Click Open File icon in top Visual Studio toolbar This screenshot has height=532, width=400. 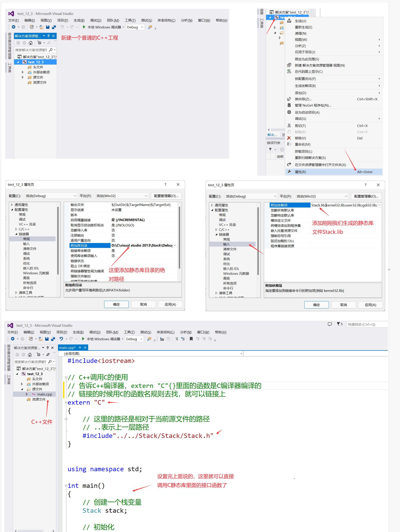click(41, 27)
